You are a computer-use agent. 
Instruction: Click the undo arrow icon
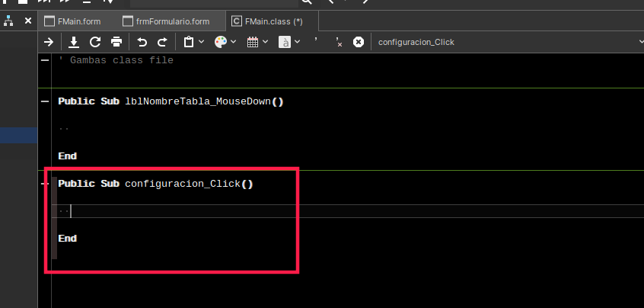[x=142, y=42]
